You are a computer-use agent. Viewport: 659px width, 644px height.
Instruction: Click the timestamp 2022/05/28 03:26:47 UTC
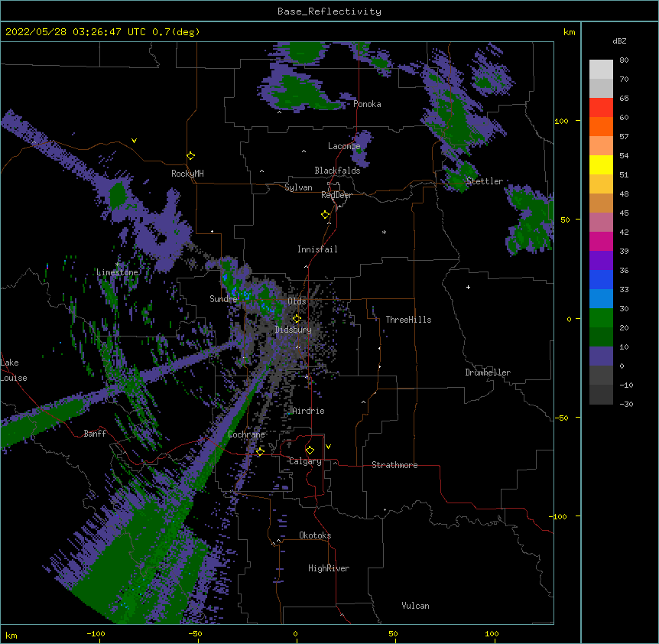(76, 32)
